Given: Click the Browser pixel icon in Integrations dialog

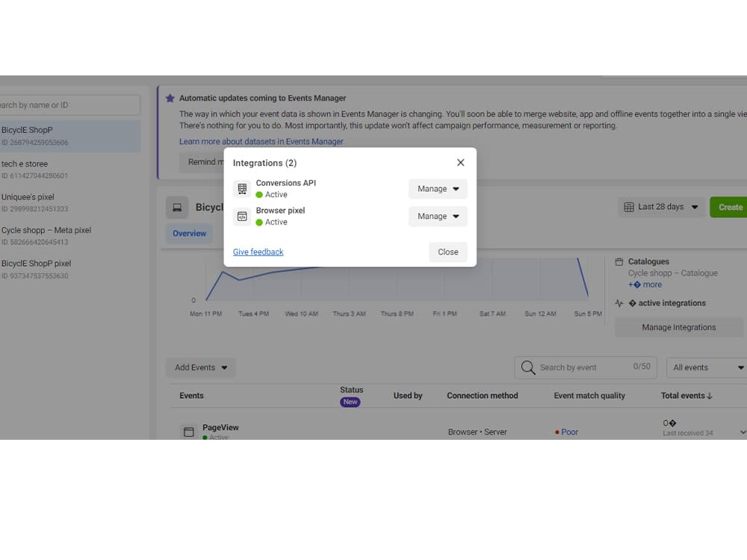Looking at the screenshot, I should 242,215.
